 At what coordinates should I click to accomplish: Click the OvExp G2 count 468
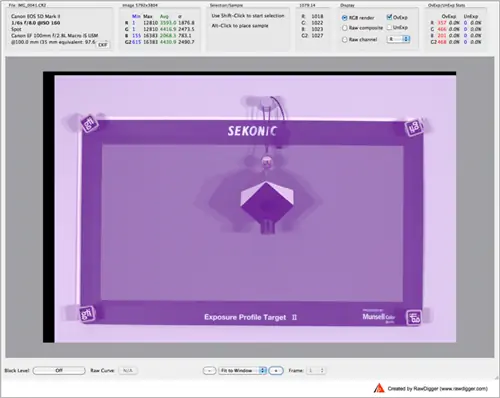point(442,42)
